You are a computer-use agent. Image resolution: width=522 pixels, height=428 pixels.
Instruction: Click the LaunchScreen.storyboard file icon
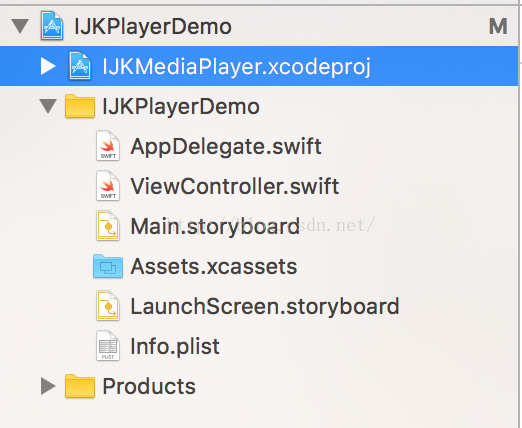[108, 306]
